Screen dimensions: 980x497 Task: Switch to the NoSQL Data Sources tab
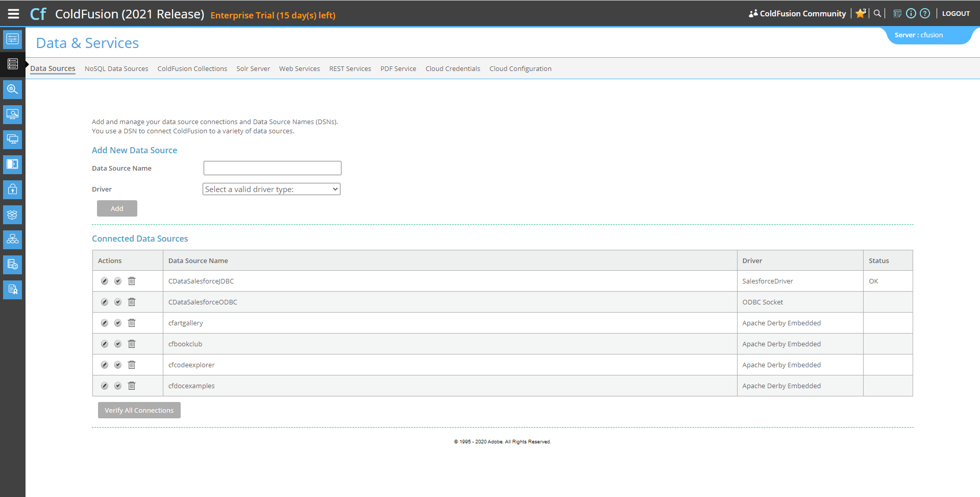(116, 69)
